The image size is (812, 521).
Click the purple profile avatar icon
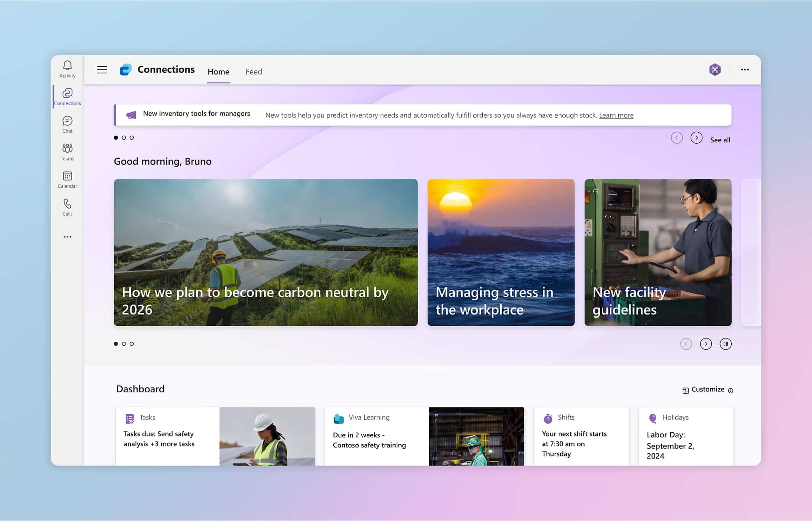click(715, 70)
